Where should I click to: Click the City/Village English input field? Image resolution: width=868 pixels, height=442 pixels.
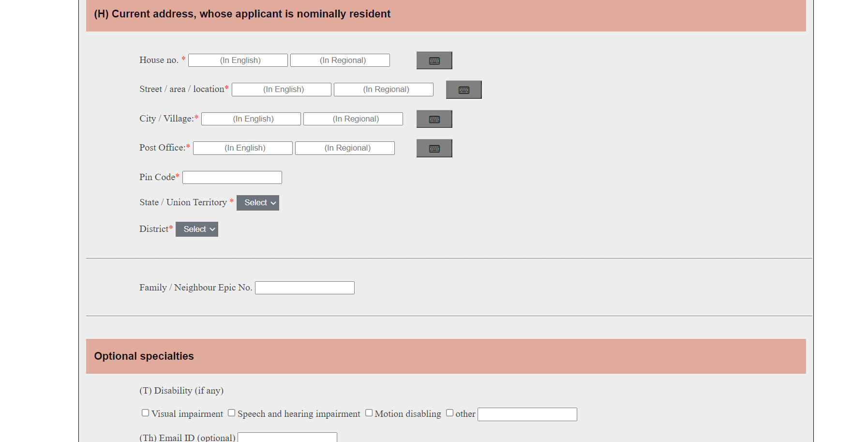250,119
